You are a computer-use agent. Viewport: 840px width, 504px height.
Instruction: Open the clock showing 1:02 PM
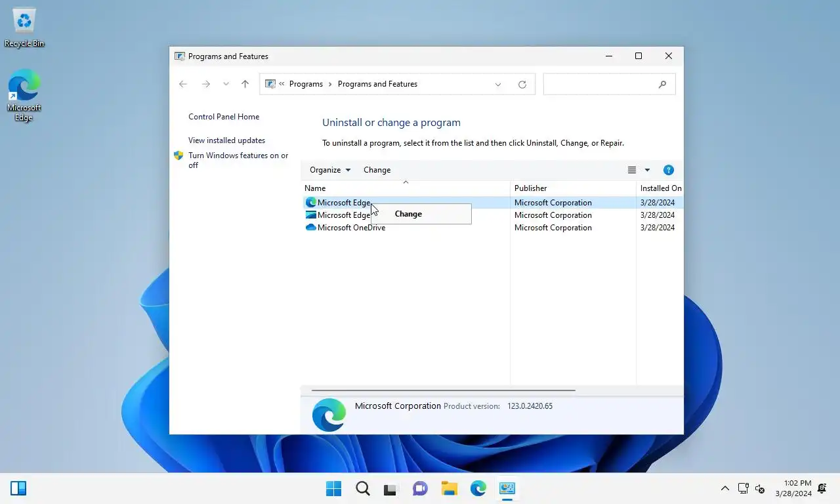(x=793, y=488)
